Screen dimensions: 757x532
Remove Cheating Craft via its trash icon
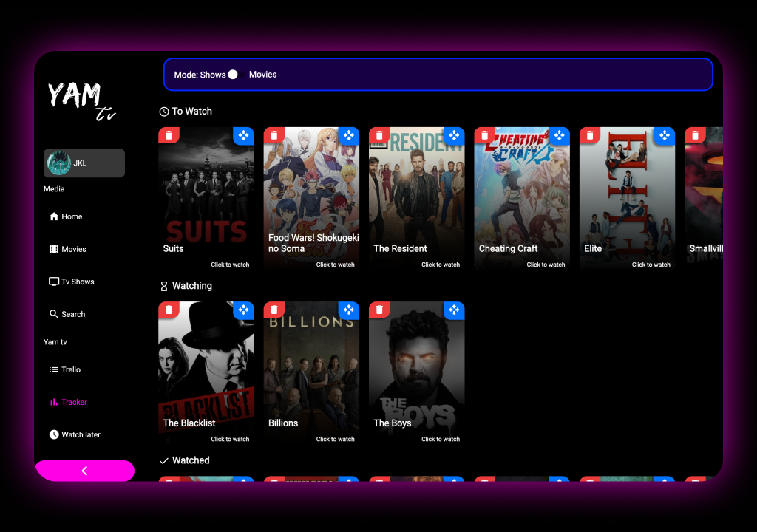pyautogui.click(x=485, y=135)
